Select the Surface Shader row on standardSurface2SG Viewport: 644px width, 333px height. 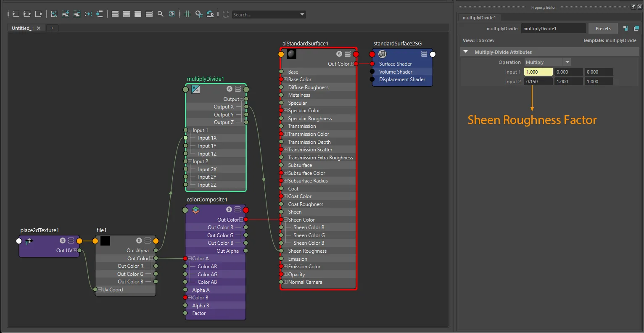(x=402, y=64)
